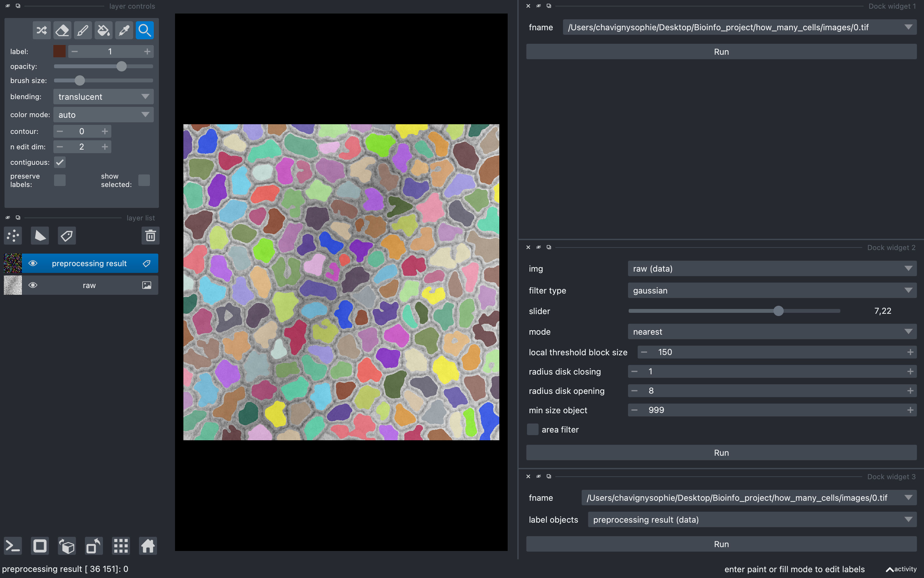924x578 pixels.
Task: Increment the contour value with plus button
Action: click(x=104, y=131)
